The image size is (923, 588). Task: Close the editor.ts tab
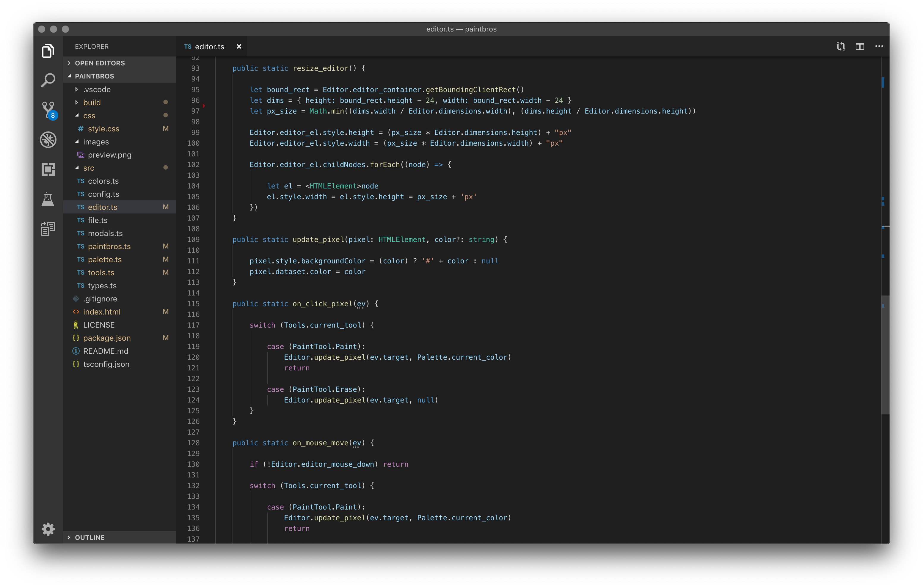239,46
